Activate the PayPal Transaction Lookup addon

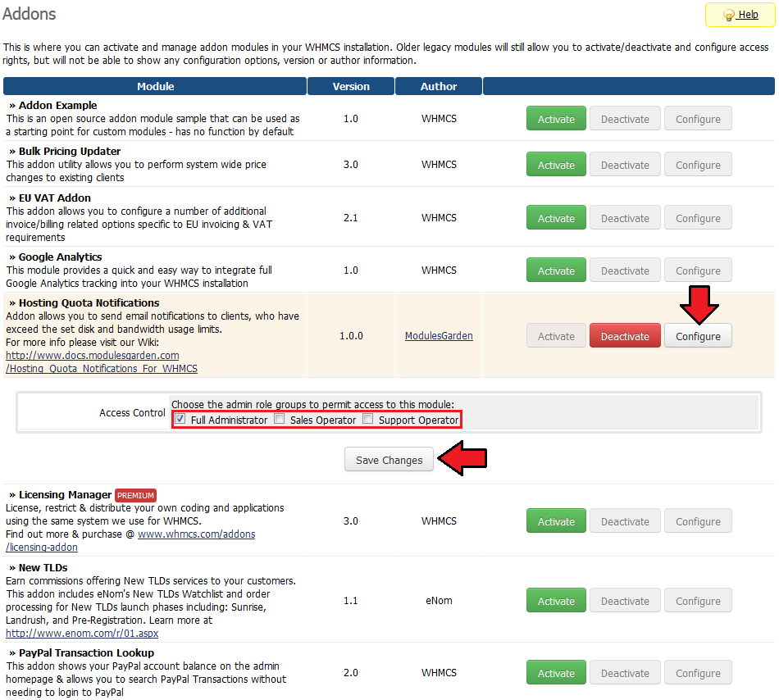[x=556, y=673]
